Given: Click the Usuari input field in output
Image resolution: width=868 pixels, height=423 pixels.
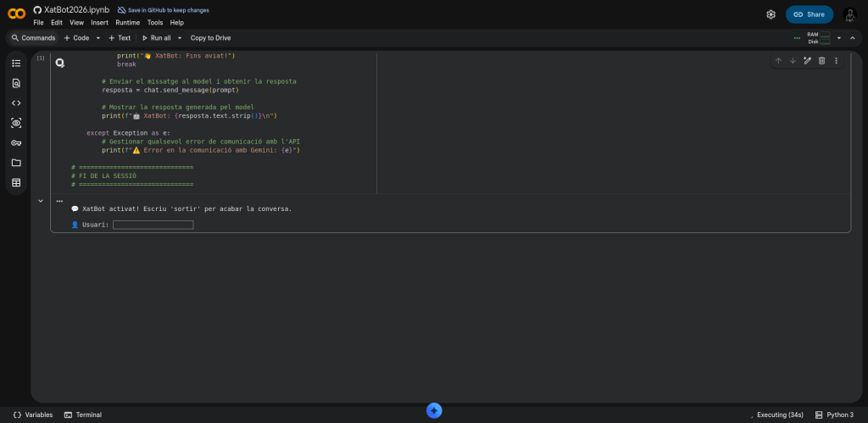Looking at the screenshot, I should 153,225.
